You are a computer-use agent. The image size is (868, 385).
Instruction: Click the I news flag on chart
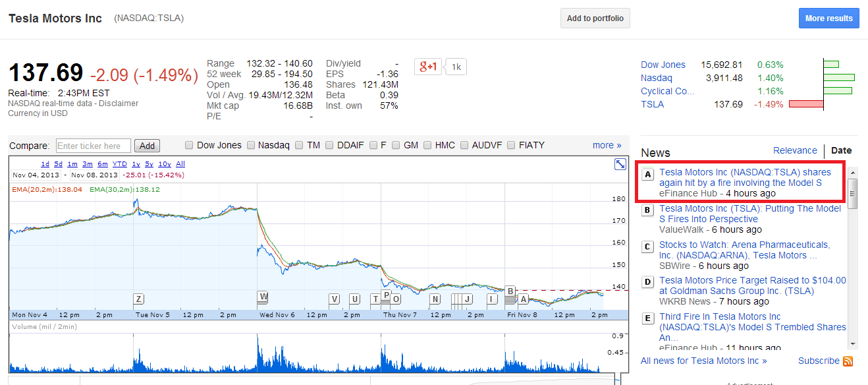click(491, 299)
